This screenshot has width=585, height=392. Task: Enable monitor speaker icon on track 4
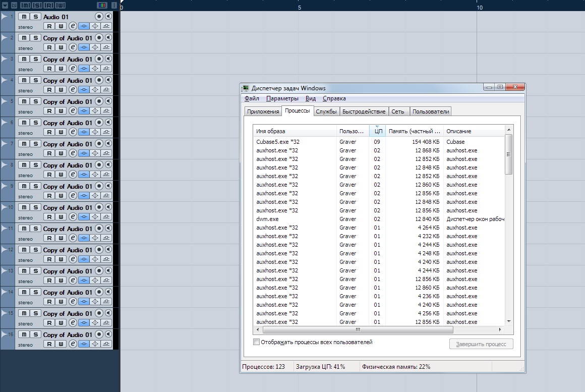tap(108, 80)
